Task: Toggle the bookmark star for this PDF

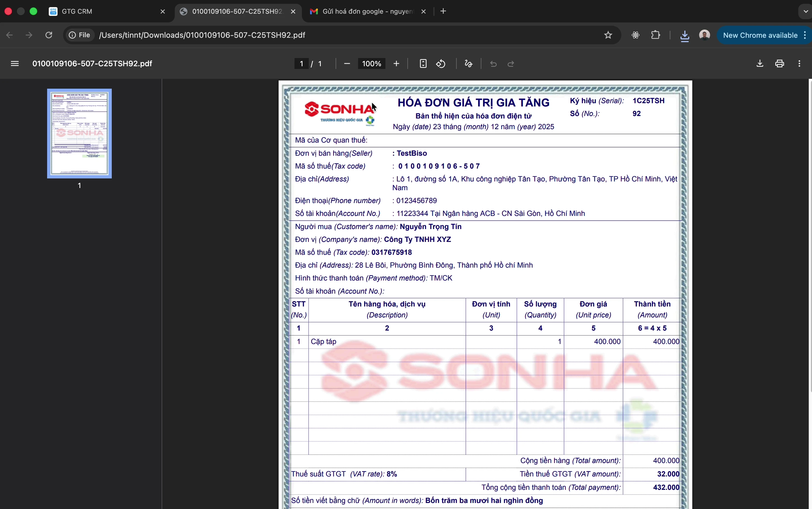Action: click(608, 35)
